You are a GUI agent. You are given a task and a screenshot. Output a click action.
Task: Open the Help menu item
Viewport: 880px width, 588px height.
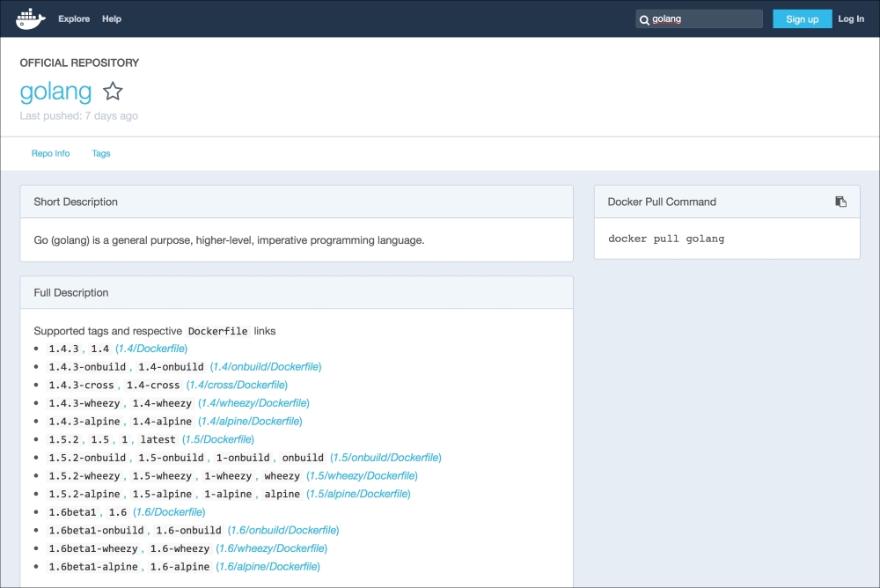(x=112, y=18)
